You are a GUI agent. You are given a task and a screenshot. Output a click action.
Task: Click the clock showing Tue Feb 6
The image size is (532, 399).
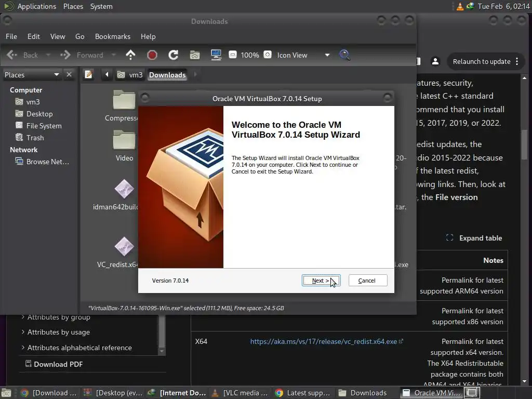(503, 6)
